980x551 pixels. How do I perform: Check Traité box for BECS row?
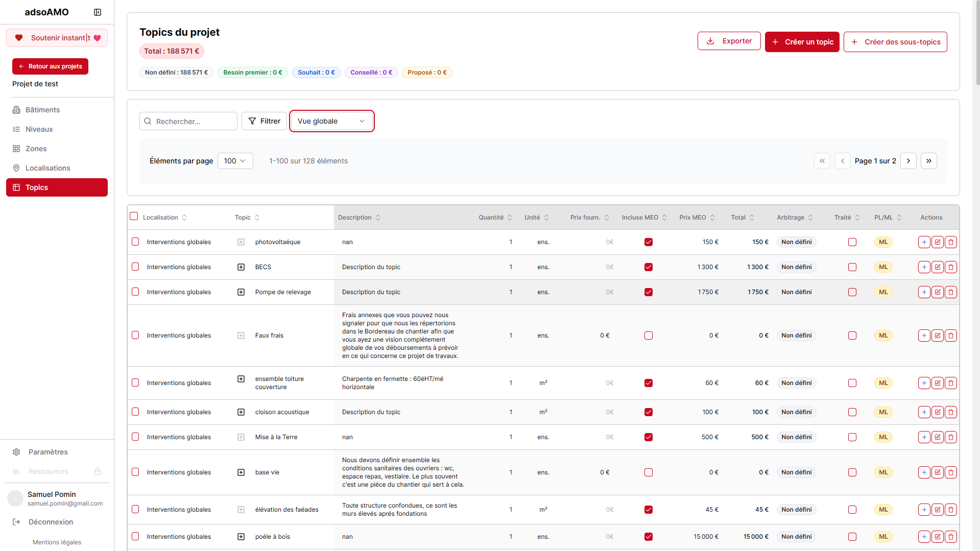point(852,267)
